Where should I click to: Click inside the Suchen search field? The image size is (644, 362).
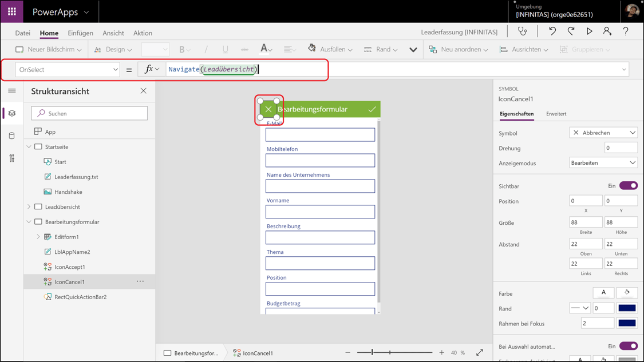click(x=89, y=113)
